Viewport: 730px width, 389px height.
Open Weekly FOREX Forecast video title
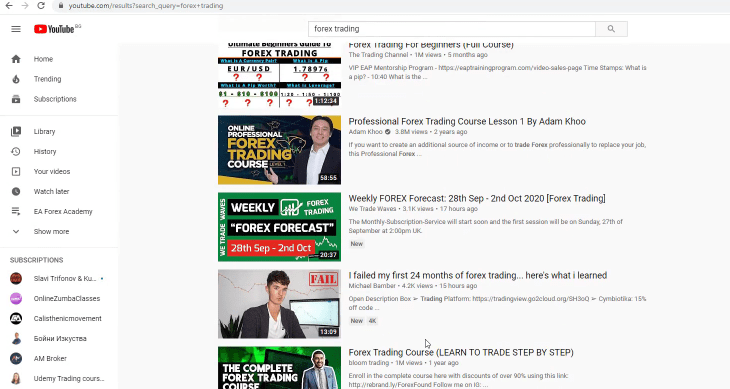(x=477, y=199)
